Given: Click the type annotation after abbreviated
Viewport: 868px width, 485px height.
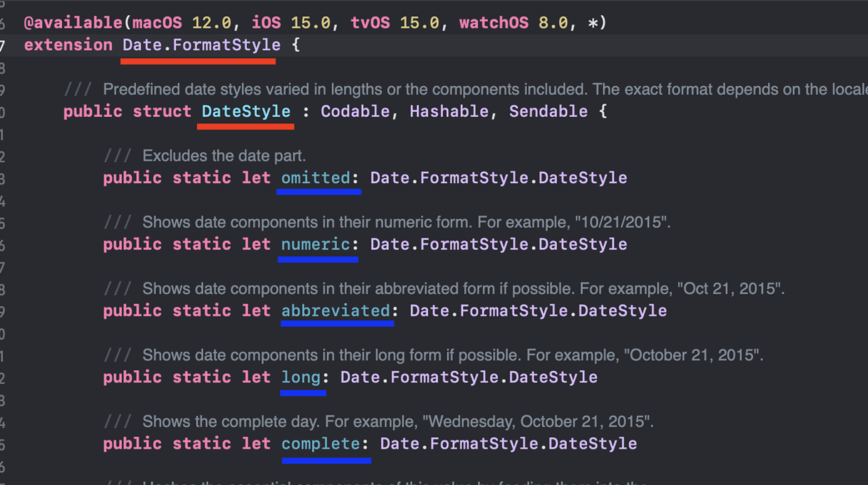Looking at the screenshot, I should [x=538, y=311].
